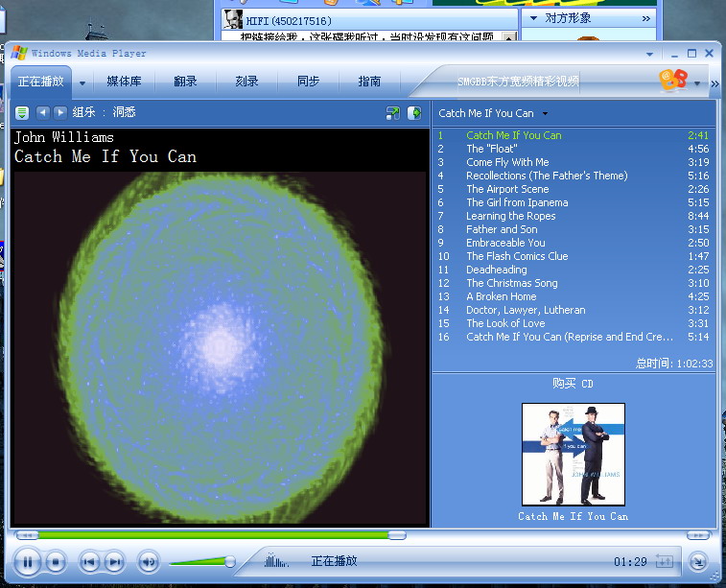Select track The "Float"
726x588 pixels.
click(x=574, y=149)
